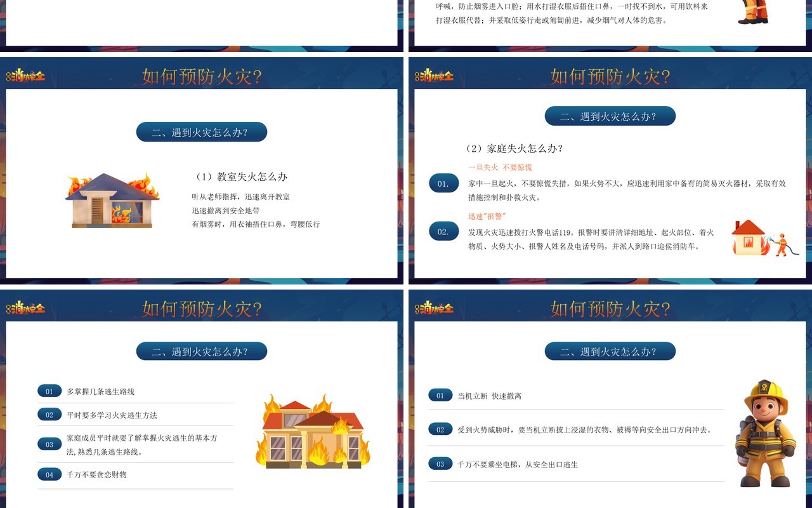Click the 02 badge next to 平时要多学习火灾逃生方法
This screenshot has width=812, height=508.
[x=49, y=415]
